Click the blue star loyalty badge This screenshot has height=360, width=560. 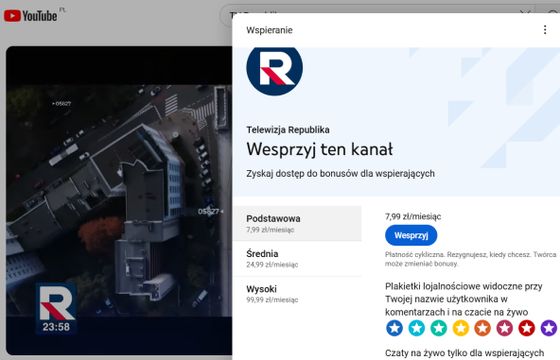(394, 328)
